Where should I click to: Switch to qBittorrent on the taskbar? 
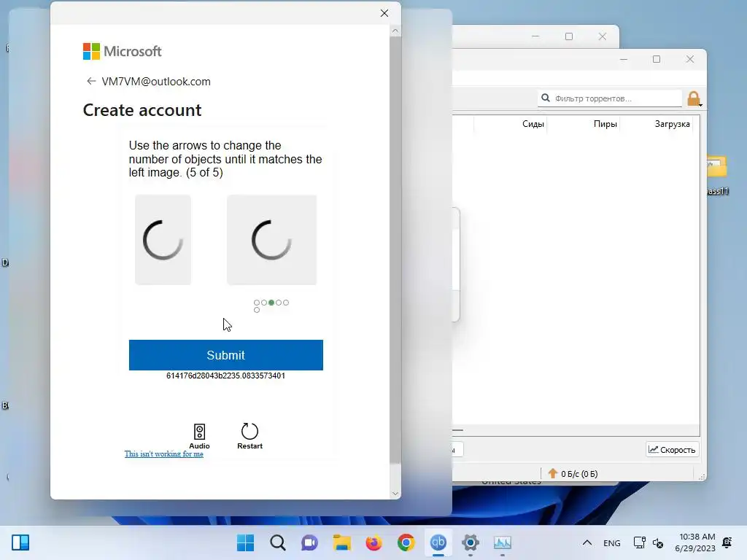[x=438, y=542]
